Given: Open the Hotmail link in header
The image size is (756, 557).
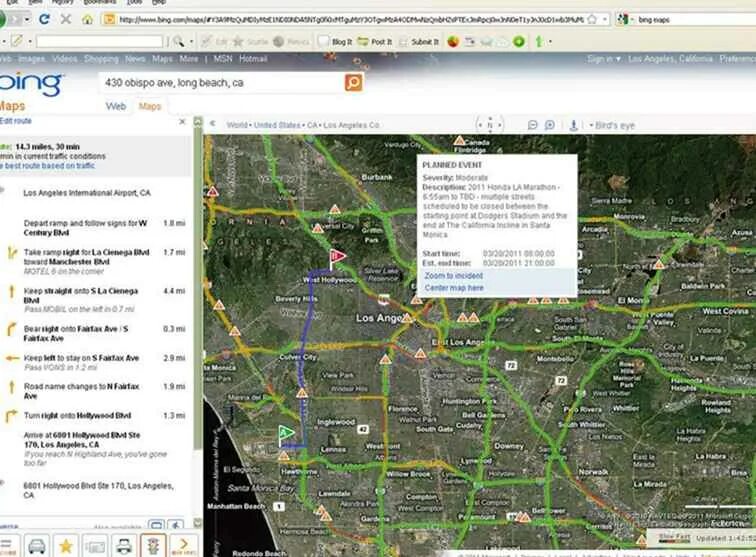Looking at the screenshot, I should tap(253, 59).
